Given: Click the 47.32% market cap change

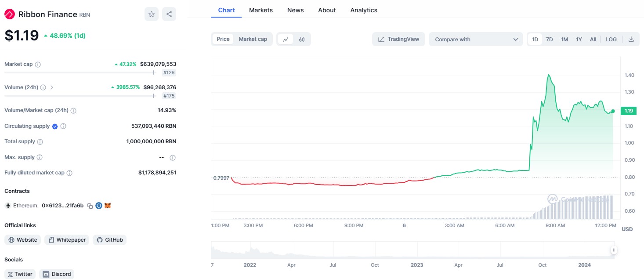Looking at the screenshot, I should coord(125,64).
